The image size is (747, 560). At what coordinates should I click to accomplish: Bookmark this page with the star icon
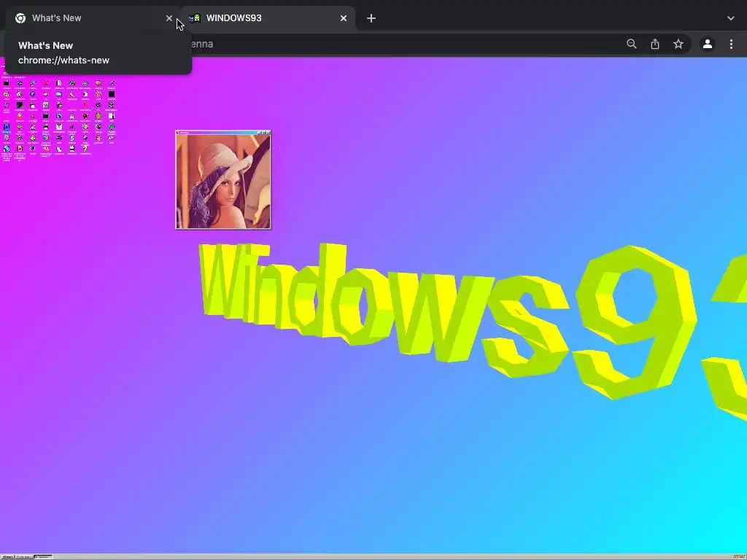click(678, 44)
